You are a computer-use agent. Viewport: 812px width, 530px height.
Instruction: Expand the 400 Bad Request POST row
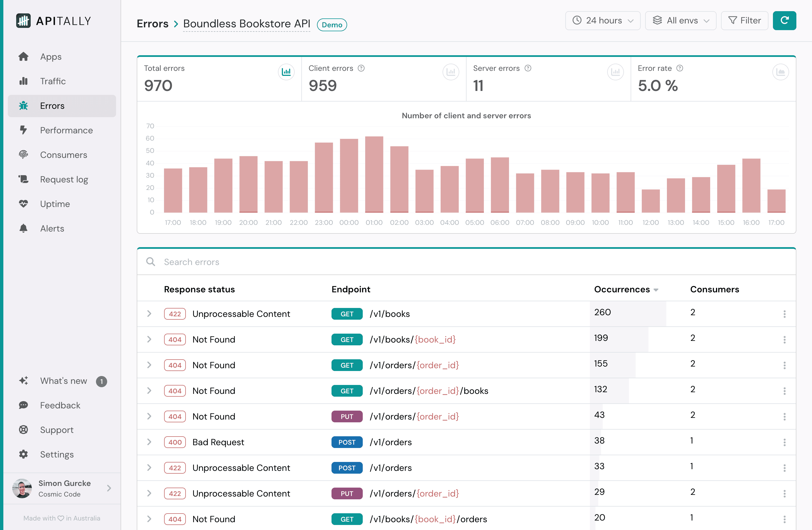coord(149,442)
